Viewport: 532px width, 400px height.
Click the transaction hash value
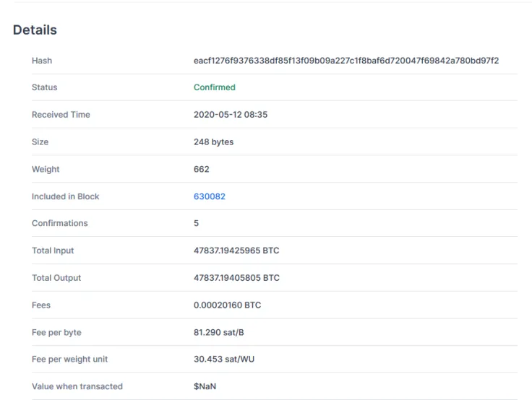346,61
